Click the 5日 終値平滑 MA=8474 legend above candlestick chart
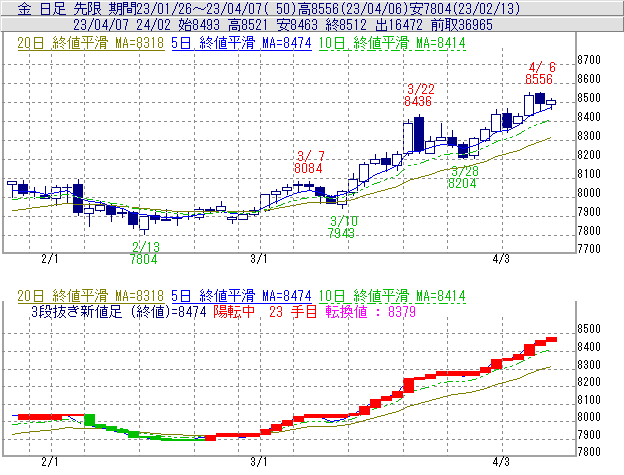The image size is (624, 475). 241,43
